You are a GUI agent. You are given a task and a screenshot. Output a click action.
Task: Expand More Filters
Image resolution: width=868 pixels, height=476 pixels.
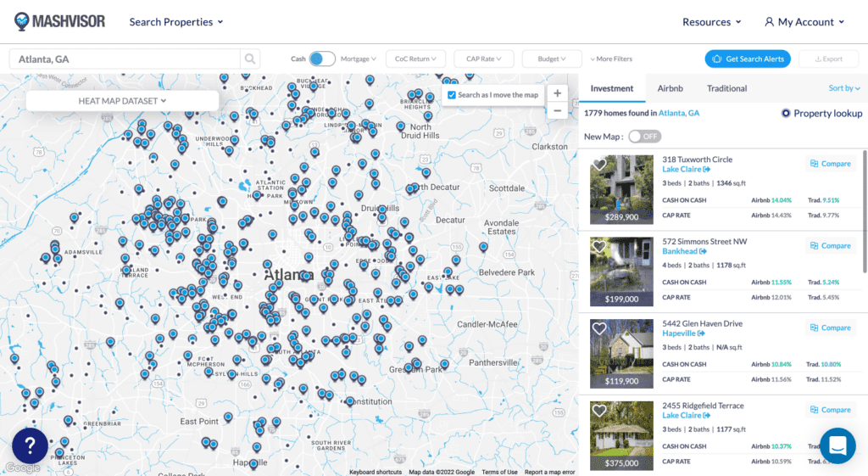click(x=611, y=59)
